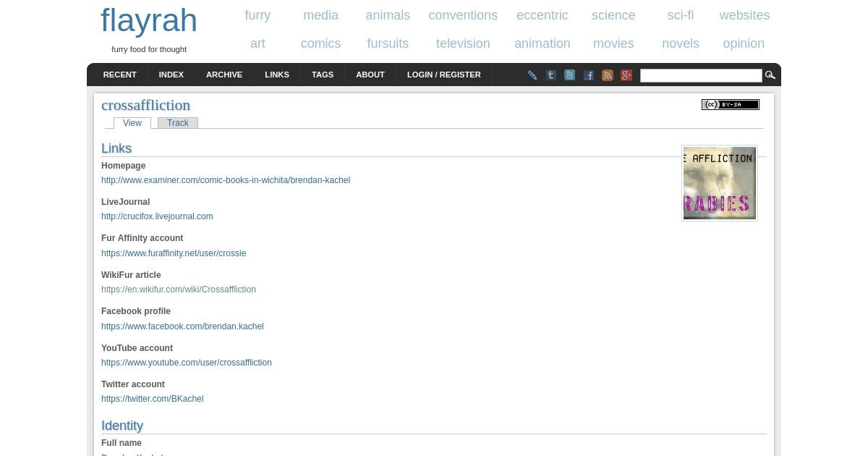Open the Rabies Affliction avatar image
The height and width of the screenshot is (456, 868).
[720, 183]
